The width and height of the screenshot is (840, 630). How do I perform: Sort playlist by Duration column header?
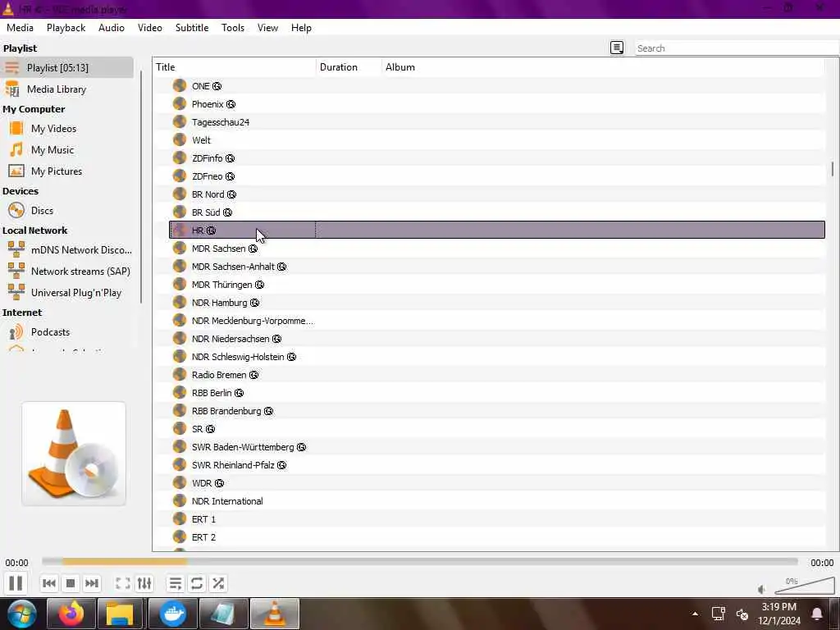click(349, 67)
